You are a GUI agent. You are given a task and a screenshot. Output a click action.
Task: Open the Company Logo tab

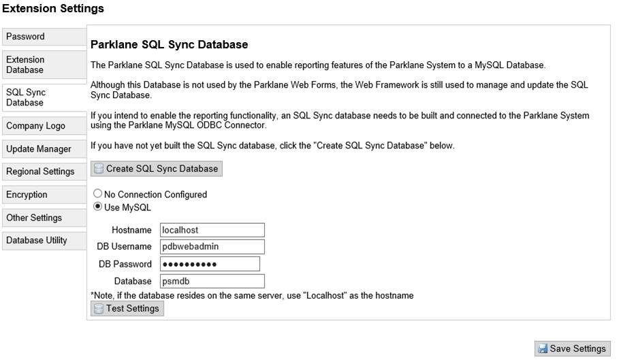coord(44,126)
